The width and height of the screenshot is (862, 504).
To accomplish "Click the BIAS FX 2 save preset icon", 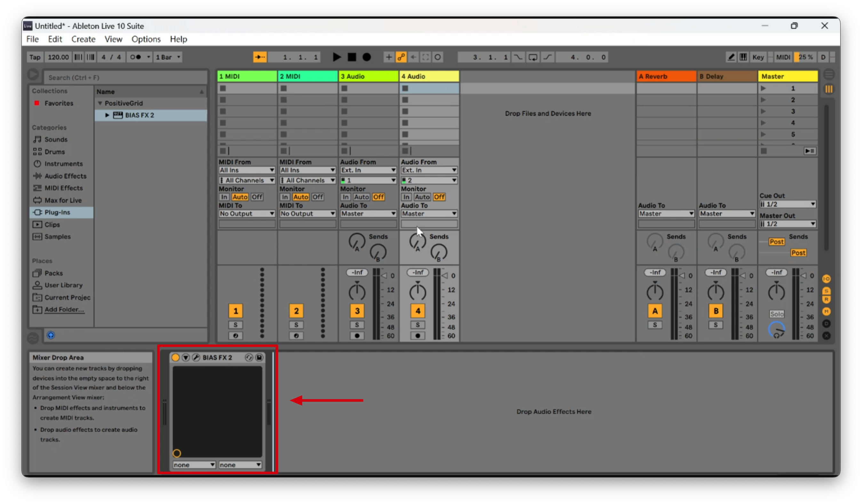I will [259, 357].
